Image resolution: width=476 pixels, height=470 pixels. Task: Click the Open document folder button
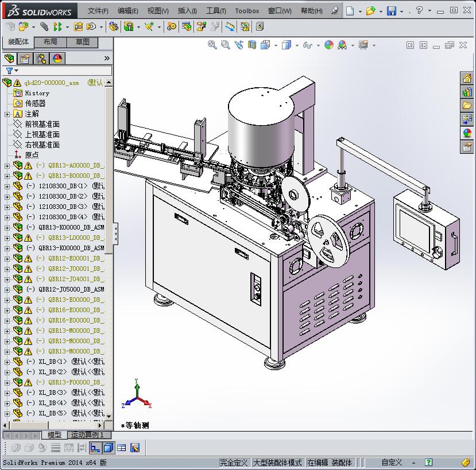pos(370,11)
